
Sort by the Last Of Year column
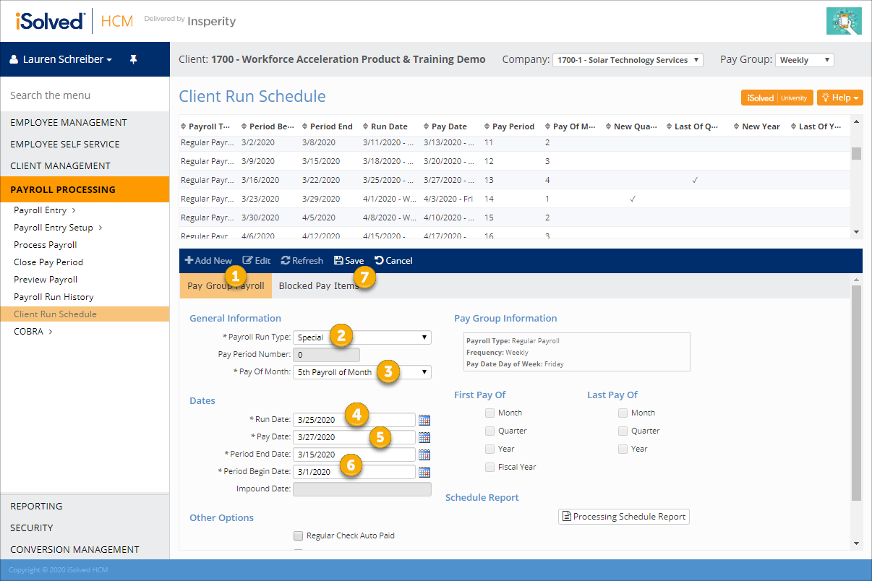coord(816,126)
